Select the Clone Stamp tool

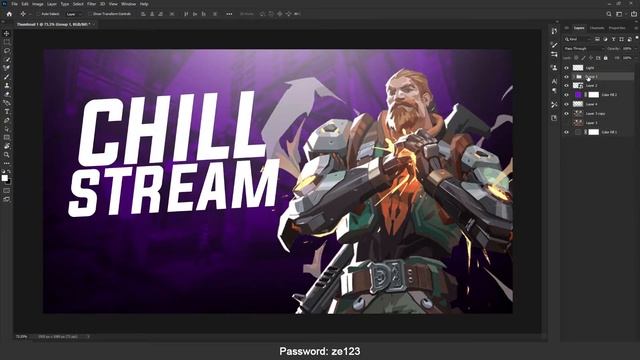point(7,85)
